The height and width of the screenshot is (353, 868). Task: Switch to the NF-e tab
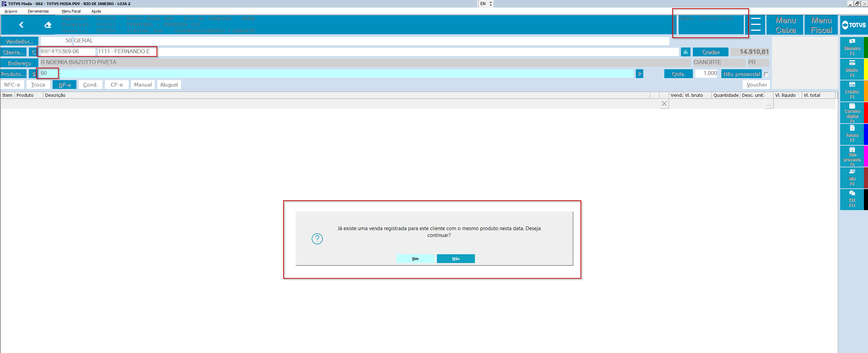tap(64, 85)
